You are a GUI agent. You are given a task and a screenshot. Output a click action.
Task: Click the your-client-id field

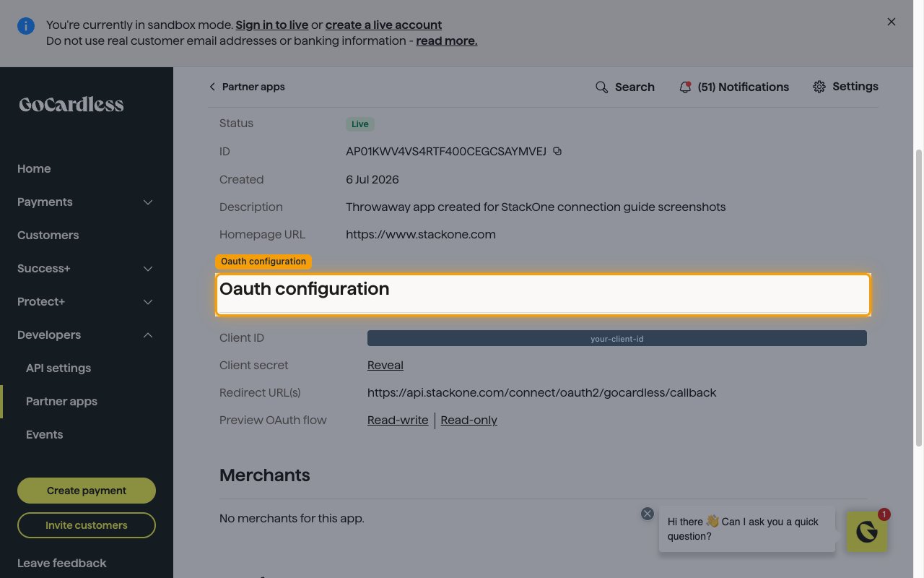(x=617, y=338)
